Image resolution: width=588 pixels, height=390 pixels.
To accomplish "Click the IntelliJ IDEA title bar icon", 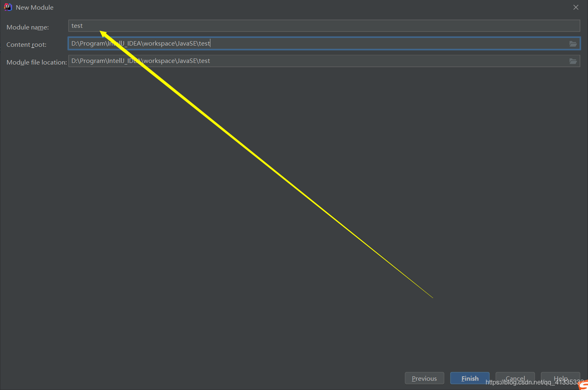I will pos(8,7).
